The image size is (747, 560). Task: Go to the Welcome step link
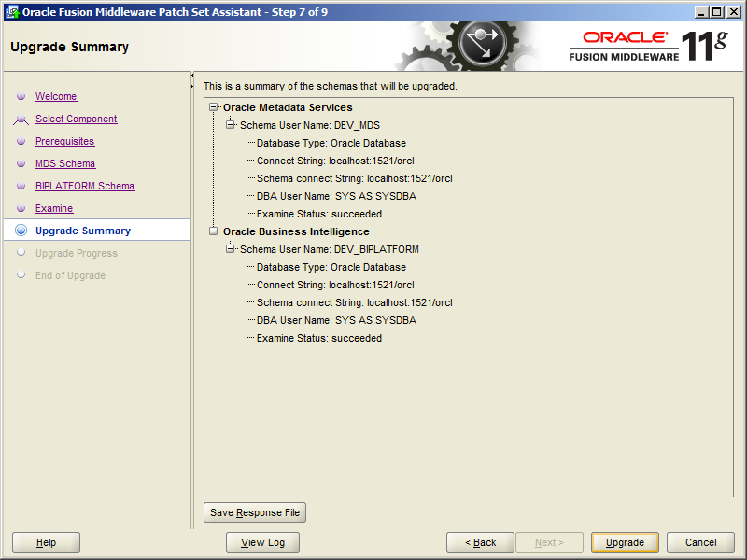56,96
